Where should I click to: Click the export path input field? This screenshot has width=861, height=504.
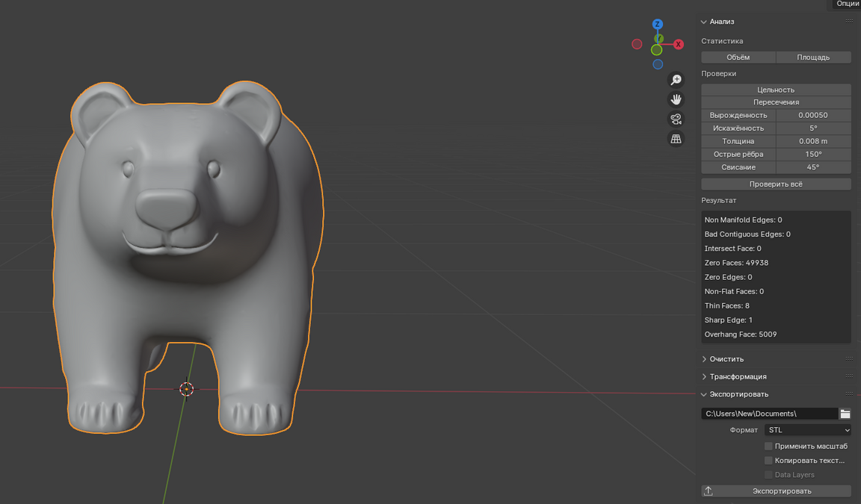pyautogui.click(x=769, y=414)
